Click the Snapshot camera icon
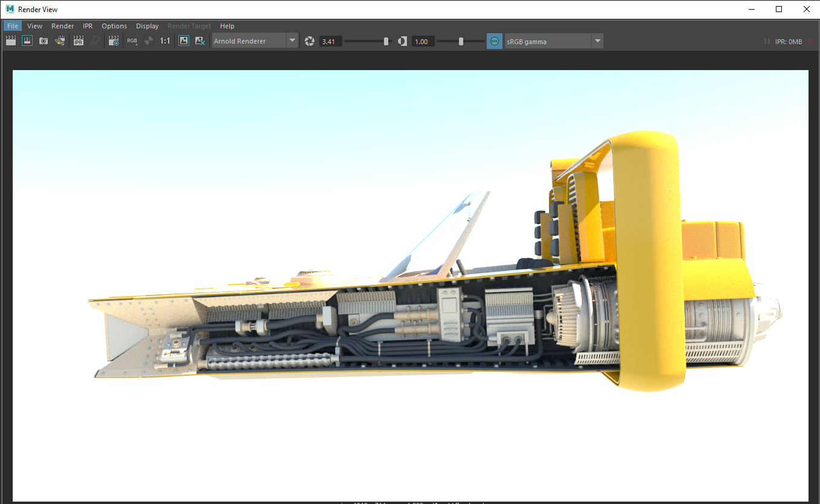Screen dimensions: 820x504 (x=44, y=41)
